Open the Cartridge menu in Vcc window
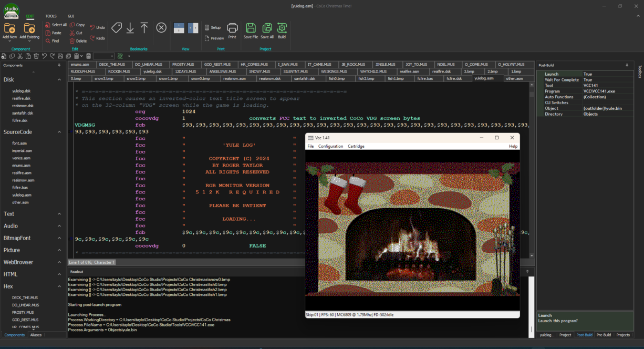 coord(356,146)
